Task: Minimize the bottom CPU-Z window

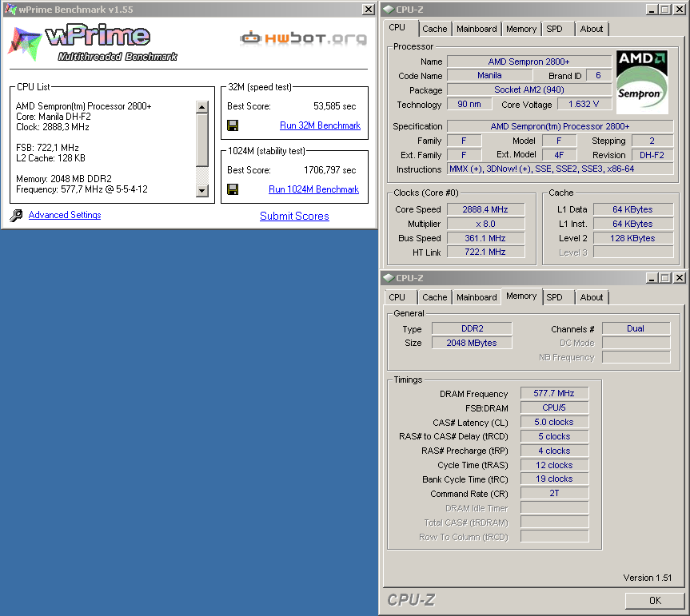Action: click(652, 278)
